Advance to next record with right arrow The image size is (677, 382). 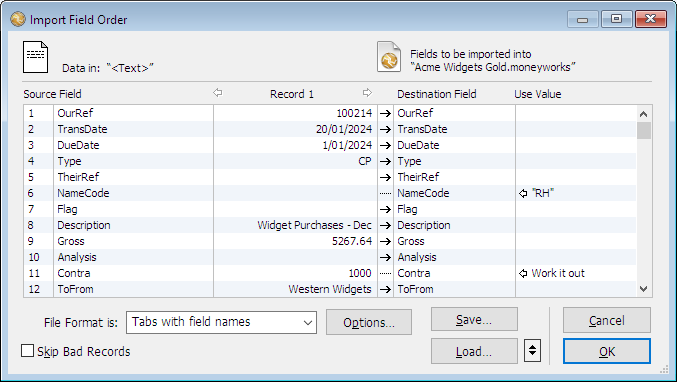point(367,92)
